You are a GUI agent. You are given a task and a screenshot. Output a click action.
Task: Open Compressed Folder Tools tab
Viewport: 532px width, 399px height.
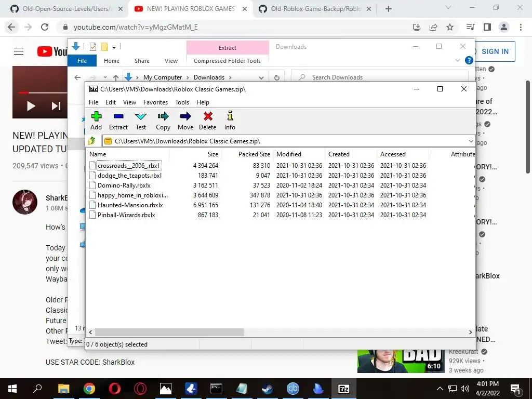(228, 61)
